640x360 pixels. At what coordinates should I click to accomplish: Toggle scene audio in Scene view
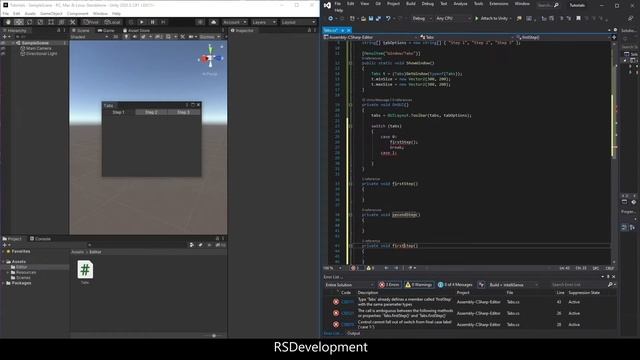pos(134,37)
